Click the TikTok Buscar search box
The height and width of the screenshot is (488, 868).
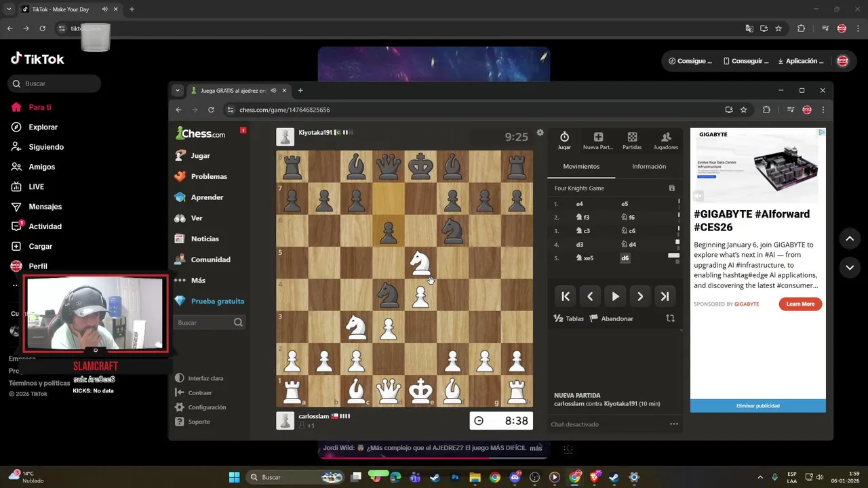click(x=54, y=83)
